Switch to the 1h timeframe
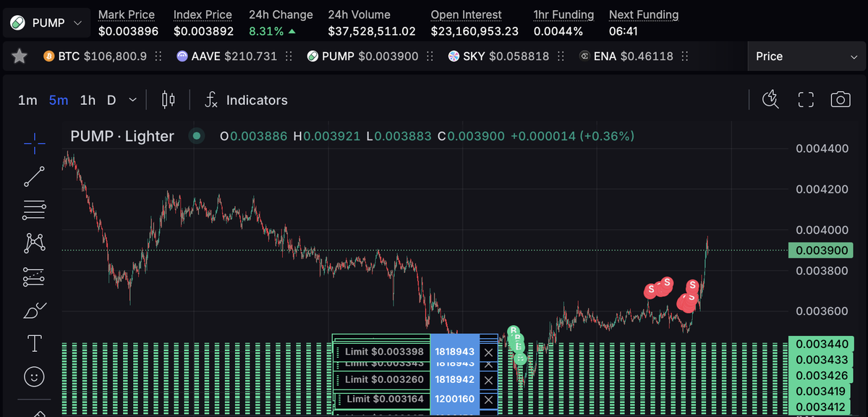The image size is (868, 417). [88, 100]
